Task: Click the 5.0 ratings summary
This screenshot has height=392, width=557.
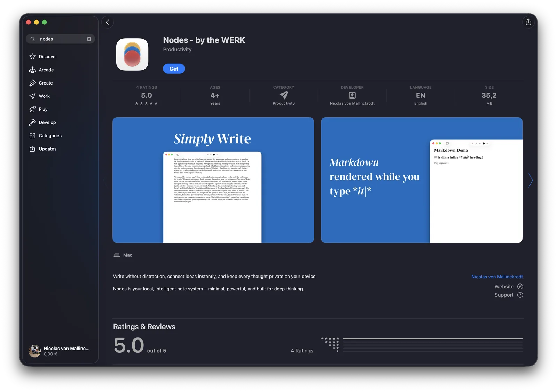Action: pyautogui.click(x=147, y=95)
